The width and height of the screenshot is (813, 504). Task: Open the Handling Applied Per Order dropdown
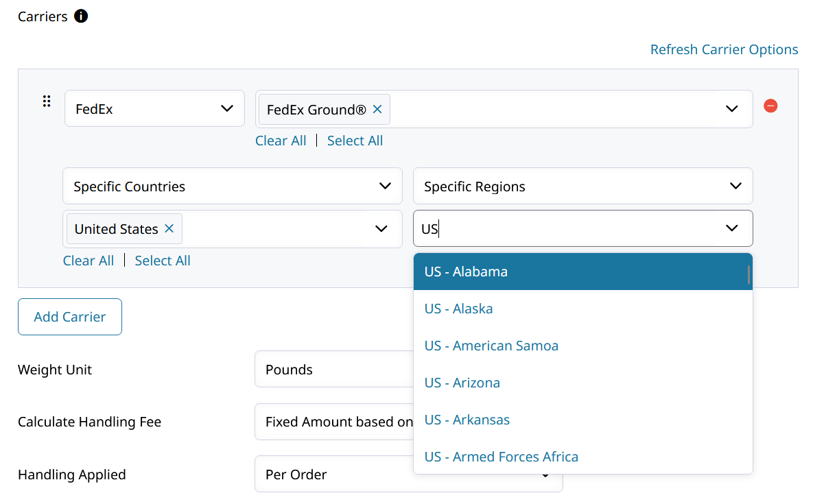click(409, 474)
